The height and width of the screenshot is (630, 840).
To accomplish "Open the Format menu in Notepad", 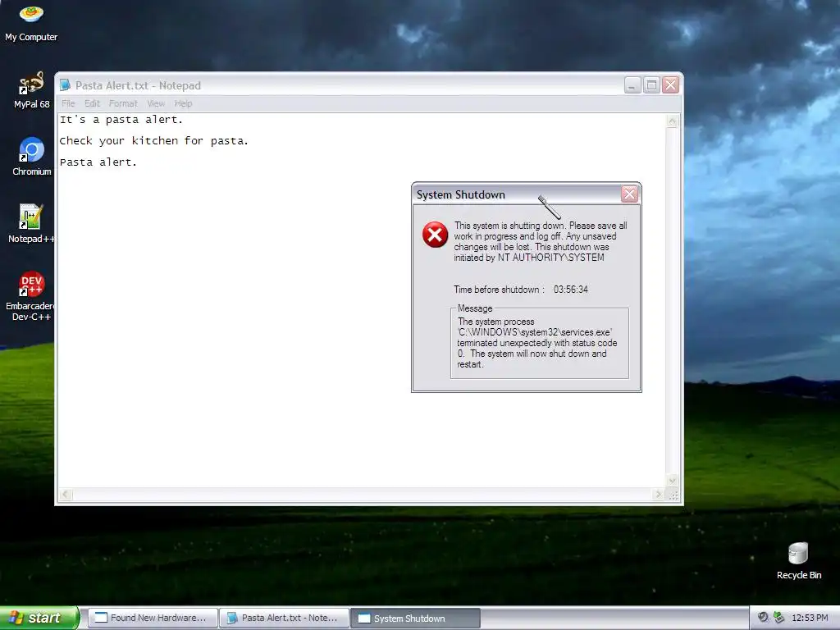I will click(x=123, y=103).
